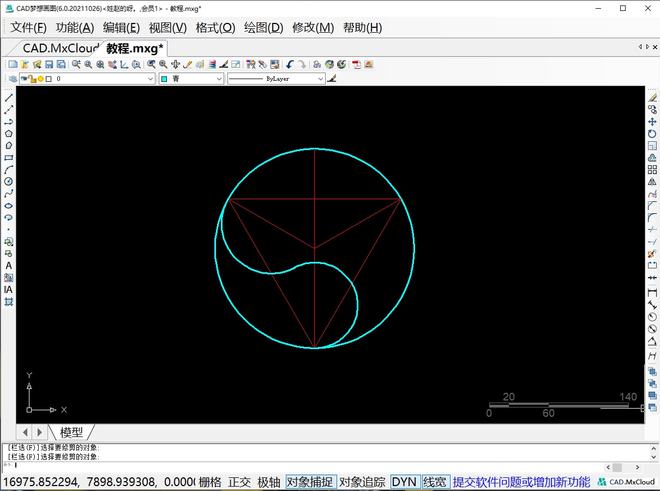Image resolution: width=660 pixels, height=491 pixels.
Task: Select the Mirror tool on right toolbar
Action: [652, 182]
